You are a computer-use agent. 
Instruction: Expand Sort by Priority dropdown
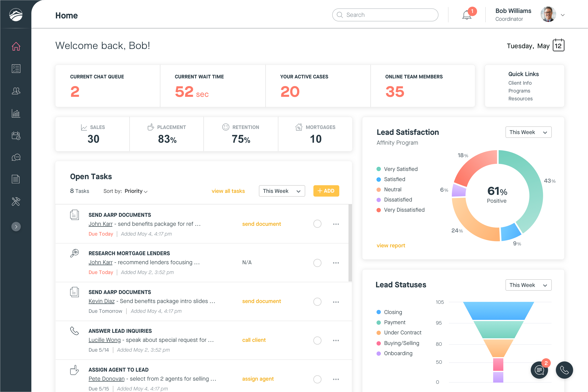pos(136,191)
